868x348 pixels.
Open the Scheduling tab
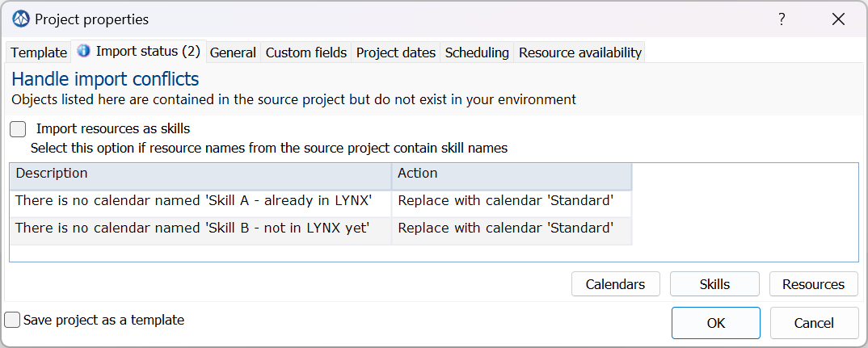(477, 52)
